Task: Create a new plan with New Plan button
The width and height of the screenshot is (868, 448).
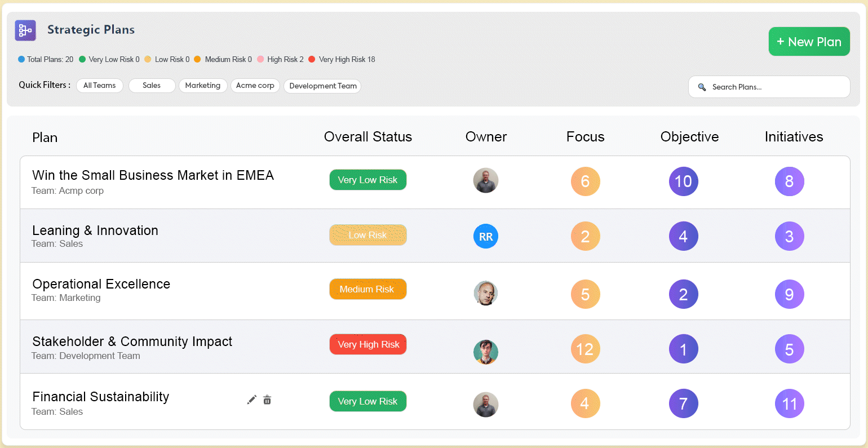Action: pyautogui.click(x=809, y=42)
